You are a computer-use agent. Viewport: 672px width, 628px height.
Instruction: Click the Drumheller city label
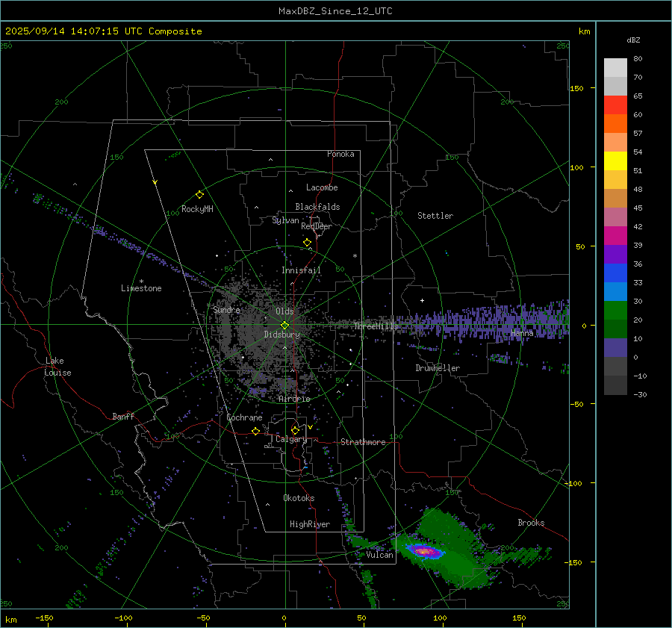coord(438,368)
